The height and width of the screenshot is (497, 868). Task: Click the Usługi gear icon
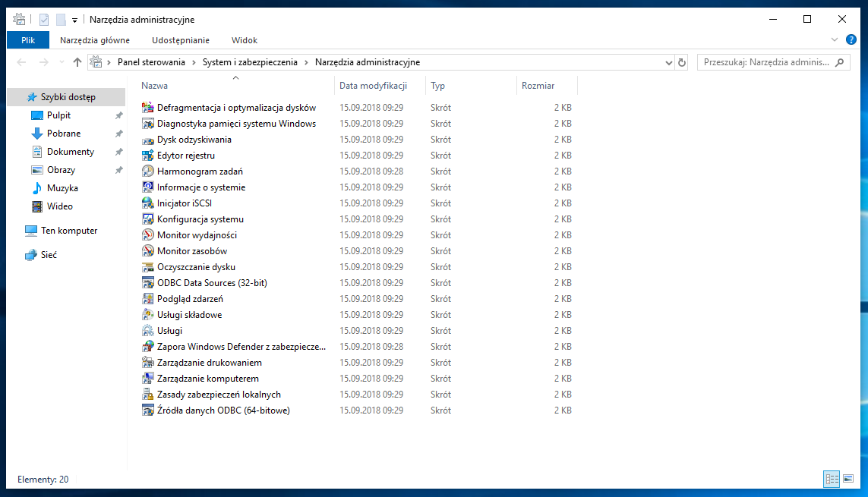click(x=147, y=331)
